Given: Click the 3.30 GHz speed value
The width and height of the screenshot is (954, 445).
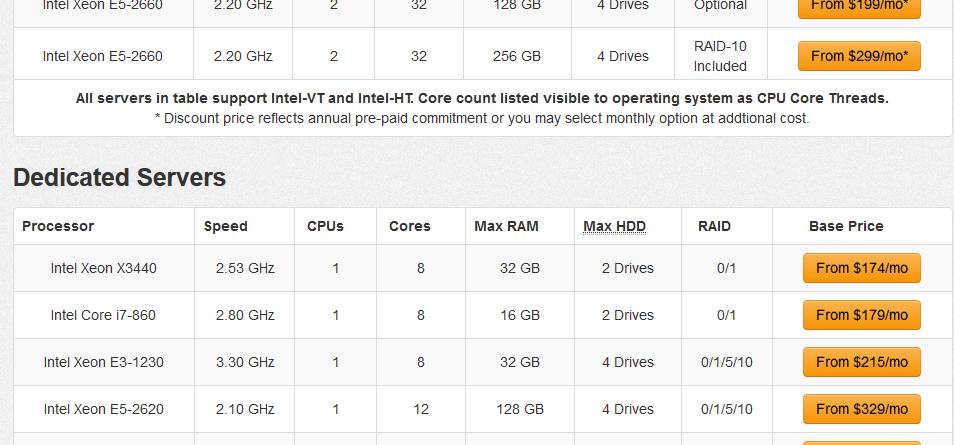Looking at the screenshot, I should click(245, 362).
